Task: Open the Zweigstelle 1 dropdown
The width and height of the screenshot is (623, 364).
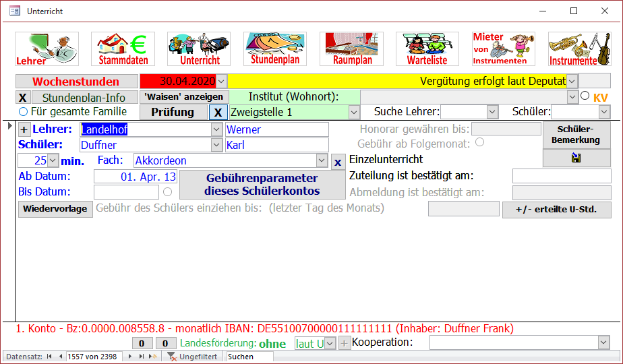Action: pos(353,112)
